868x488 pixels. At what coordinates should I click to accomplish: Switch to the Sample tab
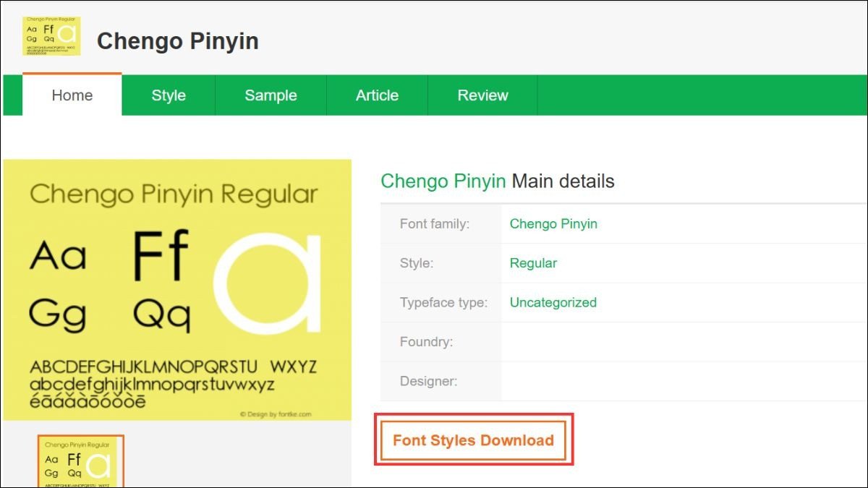click(x=271, y=95)
